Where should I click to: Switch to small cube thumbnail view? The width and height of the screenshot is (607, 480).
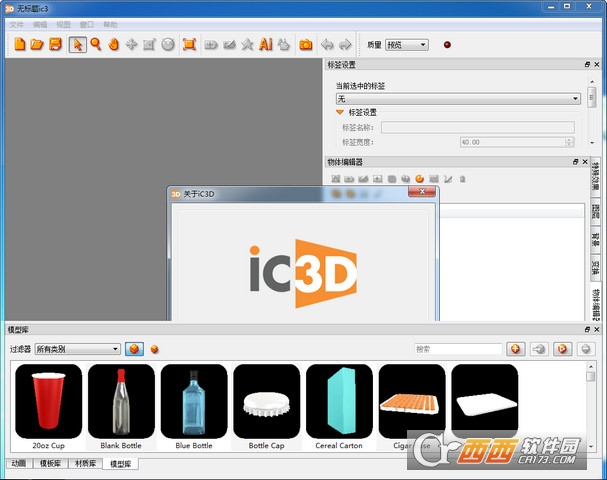point(154,349)
